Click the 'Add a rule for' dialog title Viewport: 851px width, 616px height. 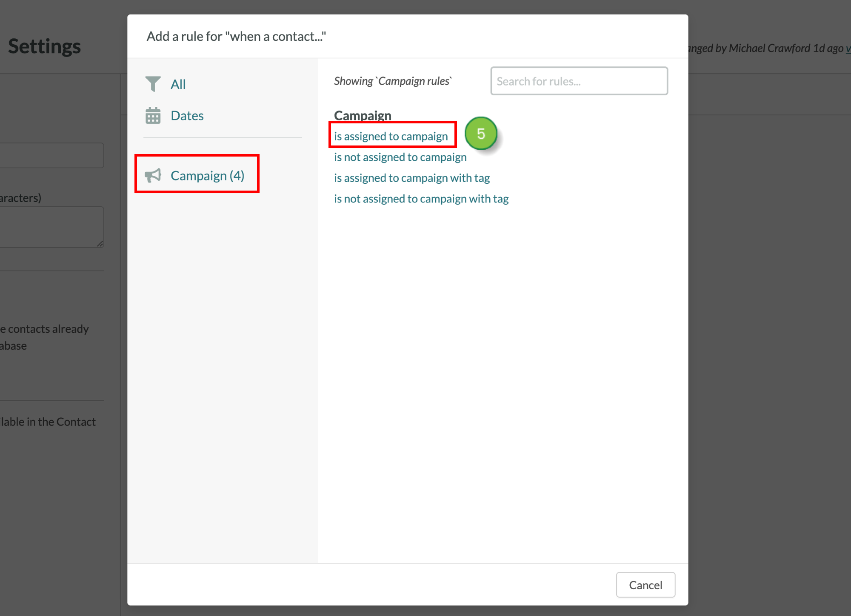click(x=236, y=37)
